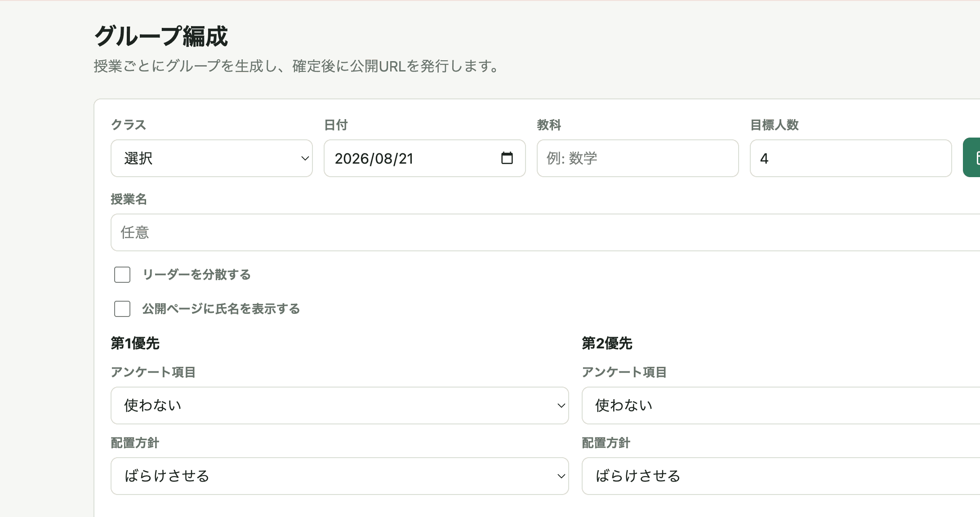Open 第2優先 配置方針 dropdown
This screenshot has width=980, height=517.
pos(781,476)
